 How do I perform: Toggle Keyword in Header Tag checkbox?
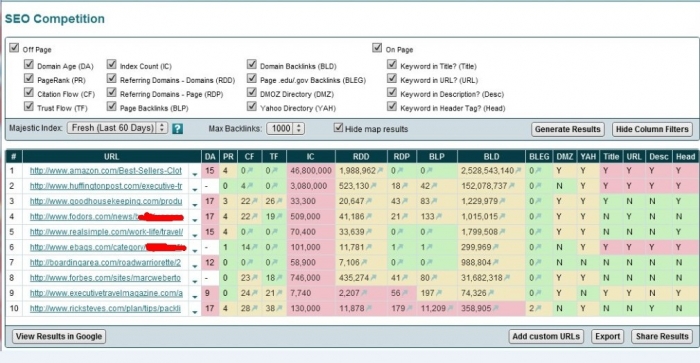click(x=392, y=106)
